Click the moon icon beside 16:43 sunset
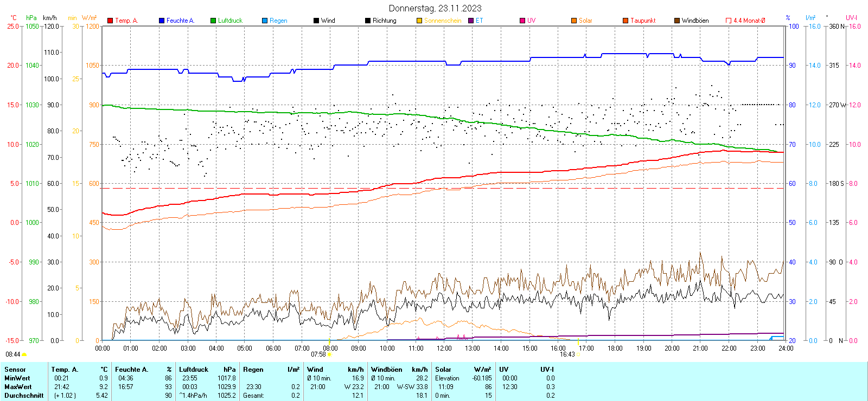 [578, 354]
